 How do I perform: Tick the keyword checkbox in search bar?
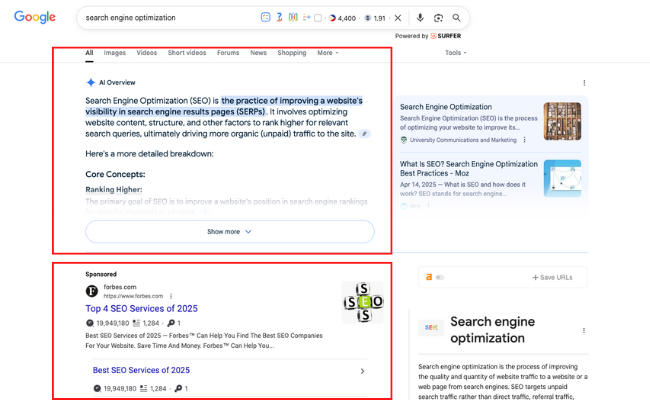click(x=318, y=18)
